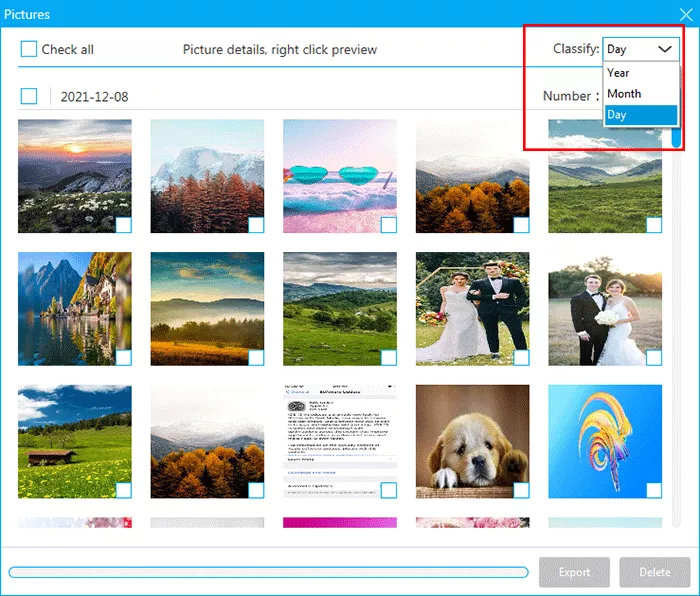Image resolution: width=700 pixels, height=596 pixels.
Task: Select checkbox on snowy peak red trees photo
Action: (x=256, y=225)
